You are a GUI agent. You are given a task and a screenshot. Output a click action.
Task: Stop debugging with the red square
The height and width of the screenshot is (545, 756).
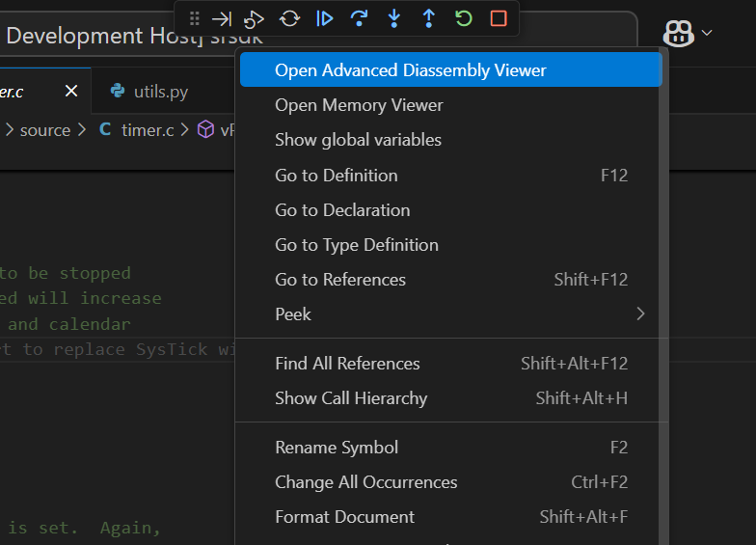[499, 18]
